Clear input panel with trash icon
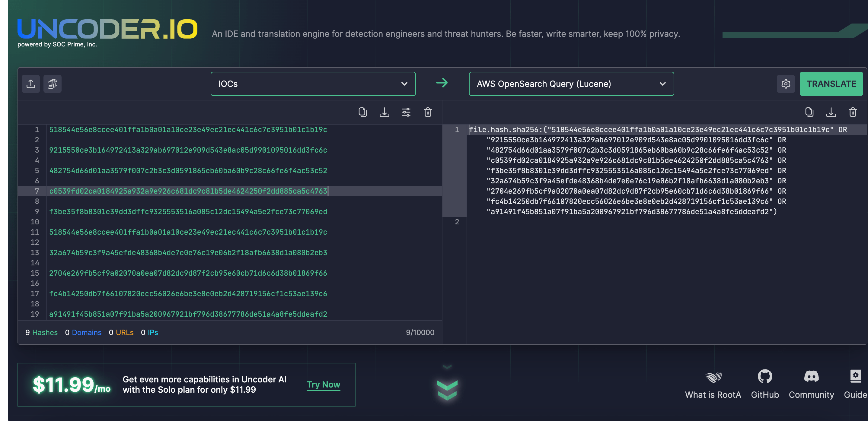Viewport: 868px width, 421px height. pyautogui.click(x=428, y=112)
